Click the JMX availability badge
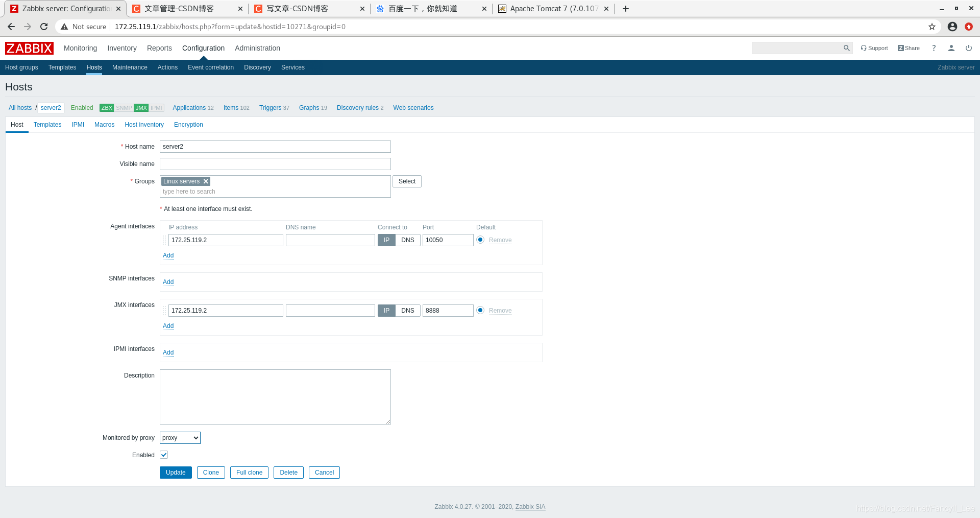This screenshot has height=518, width=980. 141,108
